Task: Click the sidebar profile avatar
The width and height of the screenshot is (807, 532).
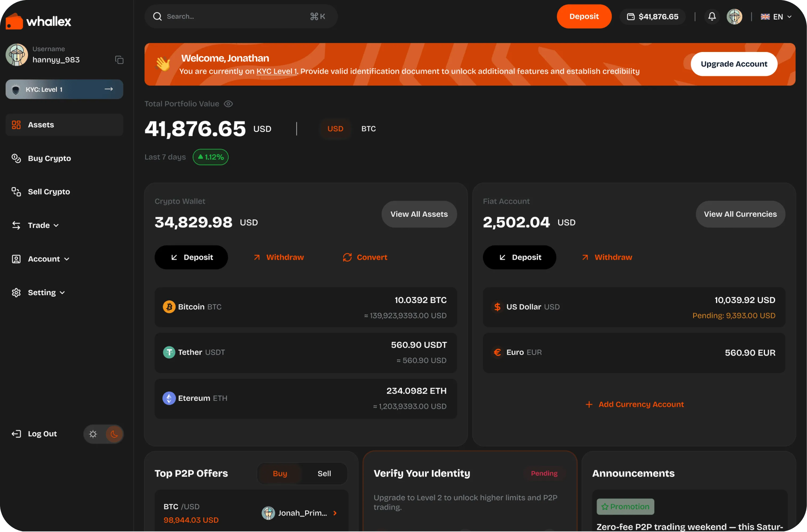Action: point(17,55)
